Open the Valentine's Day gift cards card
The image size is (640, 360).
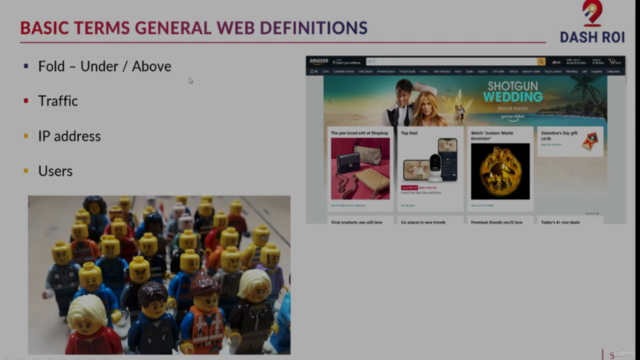[570, 141]
